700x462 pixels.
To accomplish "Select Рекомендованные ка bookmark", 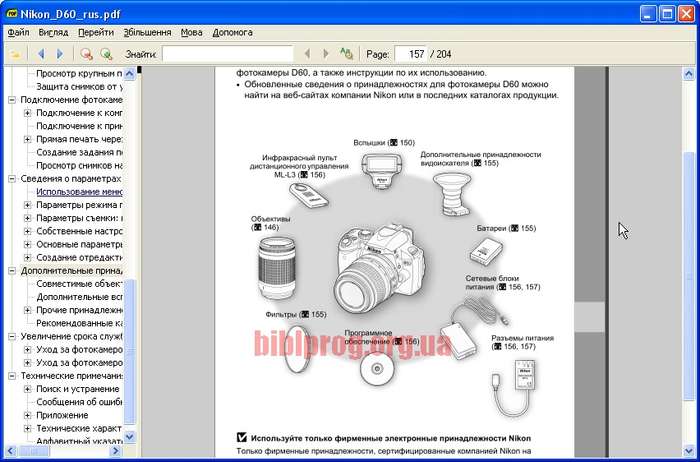I will click(79, 323).
